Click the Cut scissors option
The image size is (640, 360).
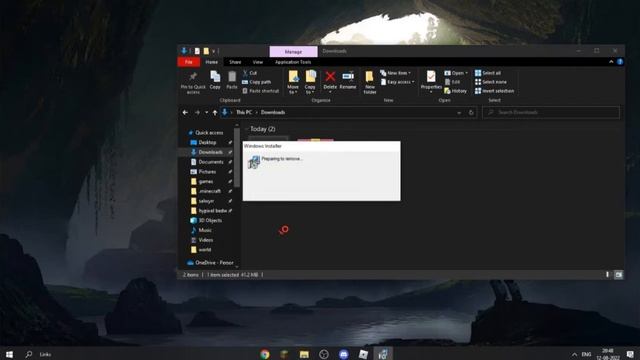click(x=250, y=73)
